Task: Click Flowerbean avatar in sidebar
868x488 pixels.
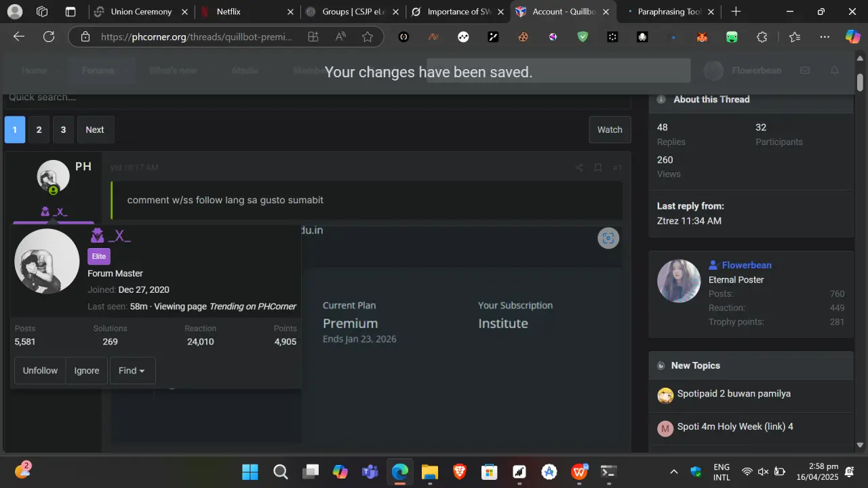Action: click(679, 281)
